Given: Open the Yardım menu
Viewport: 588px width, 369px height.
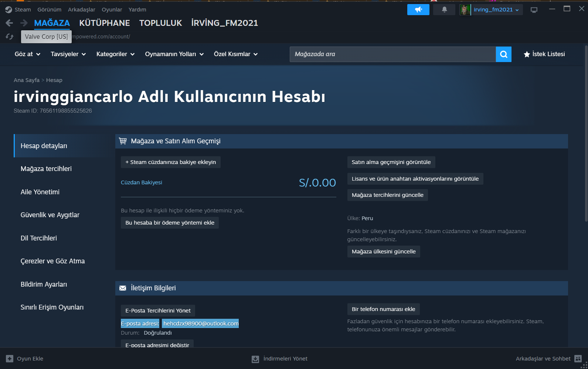Looking at the screenshot, I should point(137,10).
